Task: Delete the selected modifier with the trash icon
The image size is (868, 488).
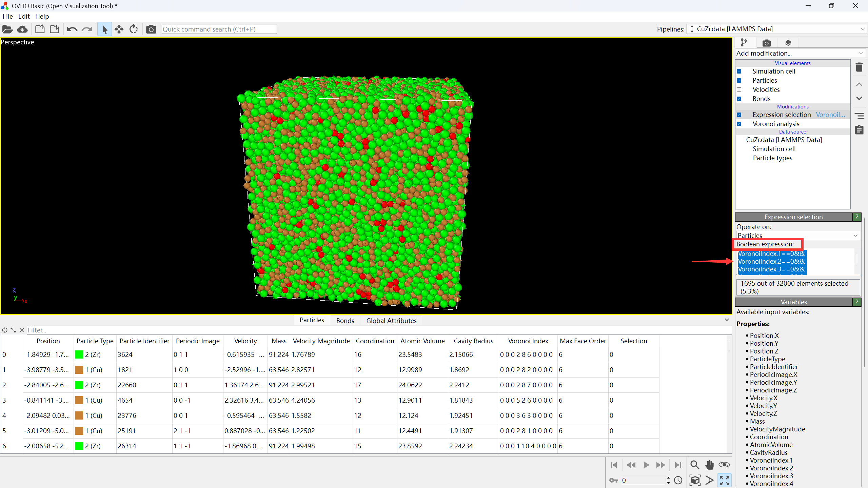Action: pyautogui.click(x=859, y=67)
